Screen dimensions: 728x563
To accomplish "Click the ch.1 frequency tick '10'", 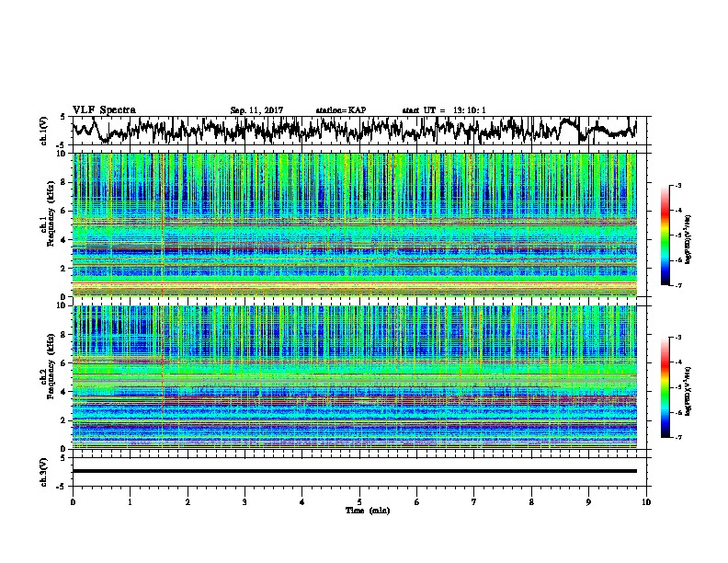I will tap(63, 154).
